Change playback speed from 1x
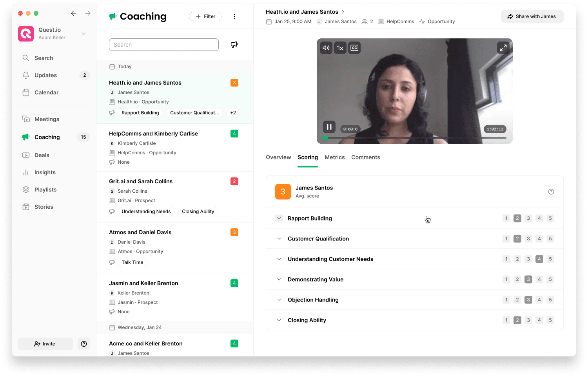Image resolution: width=588 pixels, height=376 pixels. pyautogui.click(x=340, y=48)
